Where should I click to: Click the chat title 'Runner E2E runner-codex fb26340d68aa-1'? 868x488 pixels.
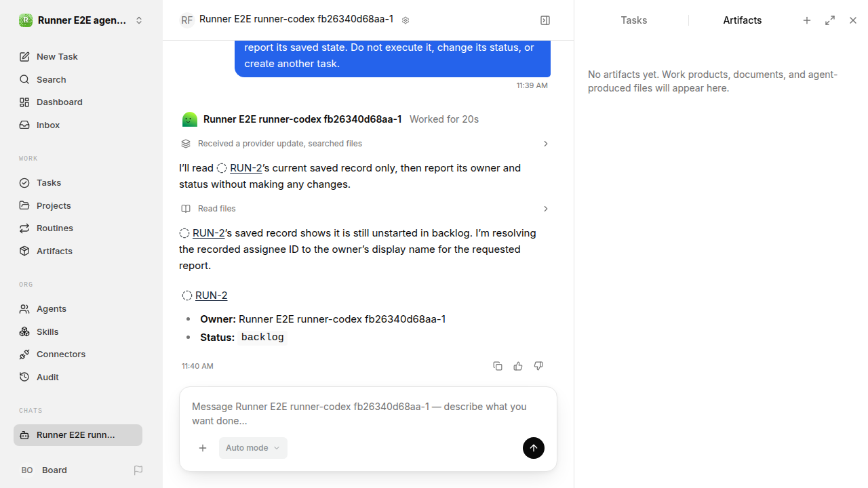tap(296, 20)
